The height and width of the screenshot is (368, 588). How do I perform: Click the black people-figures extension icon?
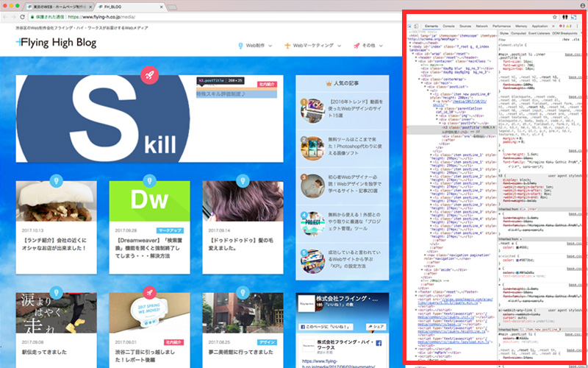pyautogui.click(x=565, y=17)
